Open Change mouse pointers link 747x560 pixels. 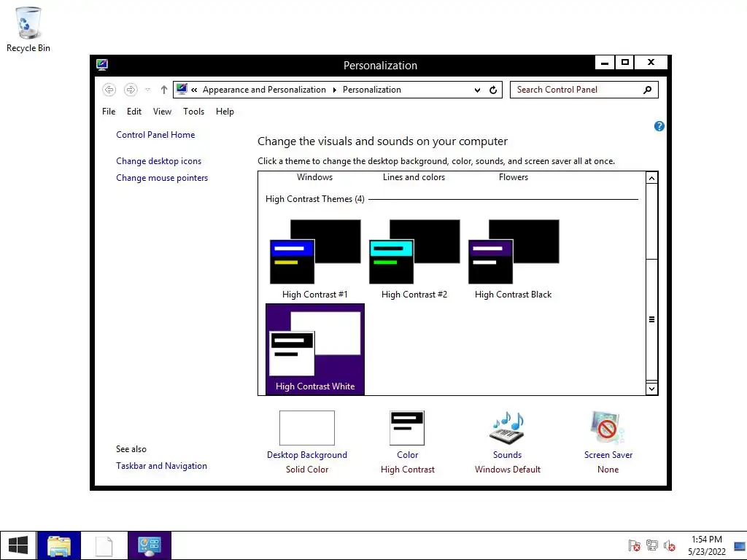(162, 178)
